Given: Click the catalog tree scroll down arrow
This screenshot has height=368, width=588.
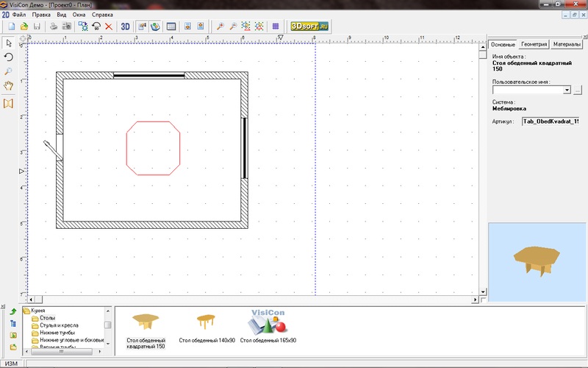Looking at the screenshot, I should pyautogui.click(x=108, y=344).
